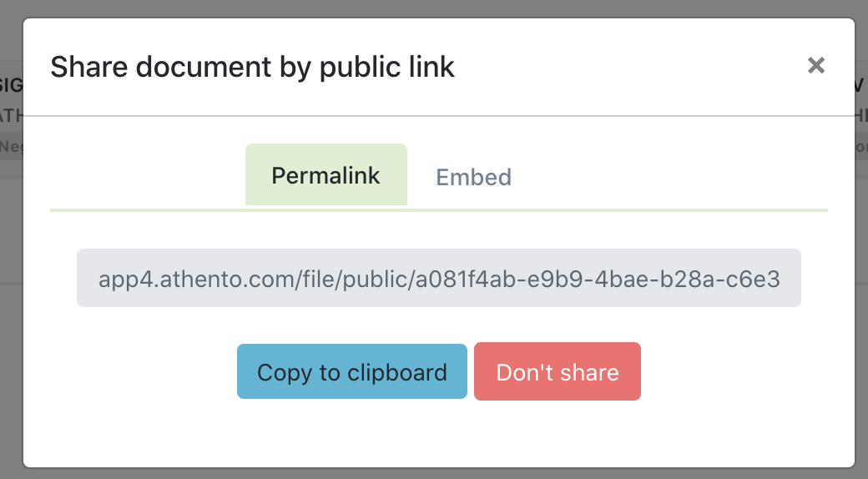Click the dialog title 'Share document by public link'
Viewport: 868px width, 479px height.
click(252, 67)
